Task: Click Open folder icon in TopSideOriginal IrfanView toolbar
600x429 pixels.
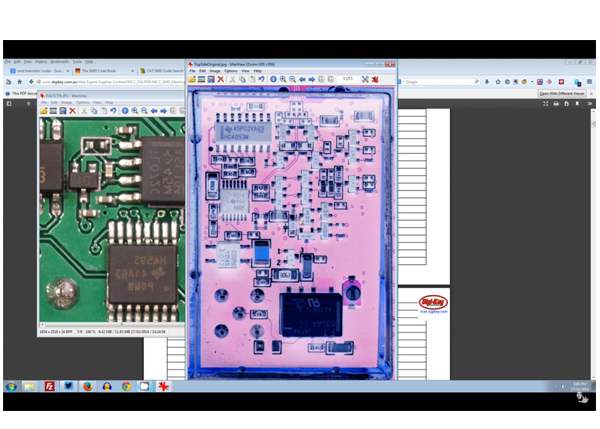Action: (x=192, y=79)
